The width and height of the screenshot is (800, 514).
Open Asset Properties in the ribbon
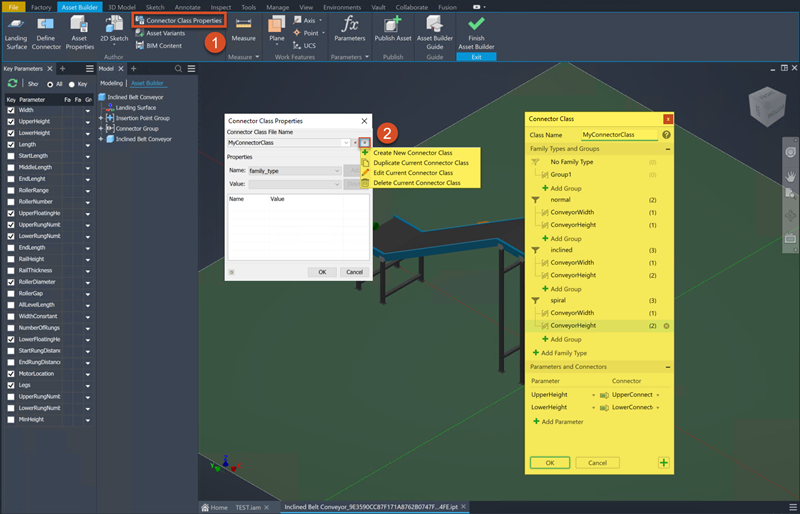click(80, 33)
